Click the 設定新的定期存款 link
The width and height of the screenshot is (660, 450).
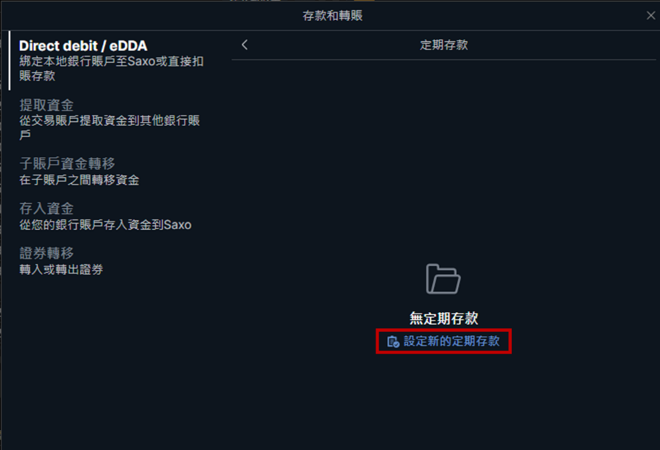[x=451, y=341]
